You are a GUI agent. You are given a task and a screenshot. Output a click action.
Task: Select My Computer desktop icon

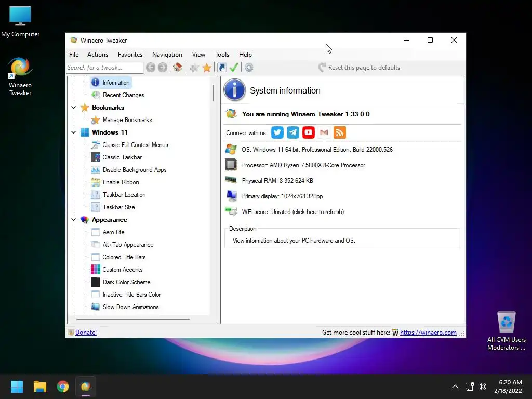(x=20, y=22)
